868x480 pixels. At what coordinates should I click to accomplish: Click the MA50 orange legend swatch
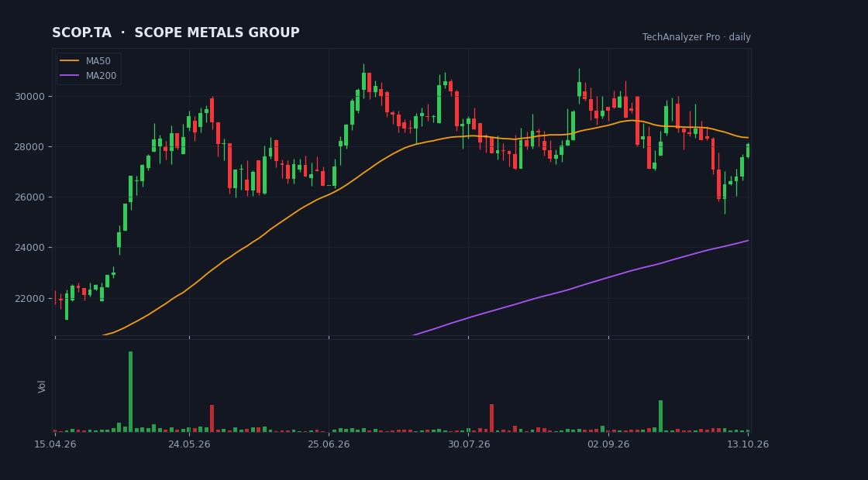point(69,61)
